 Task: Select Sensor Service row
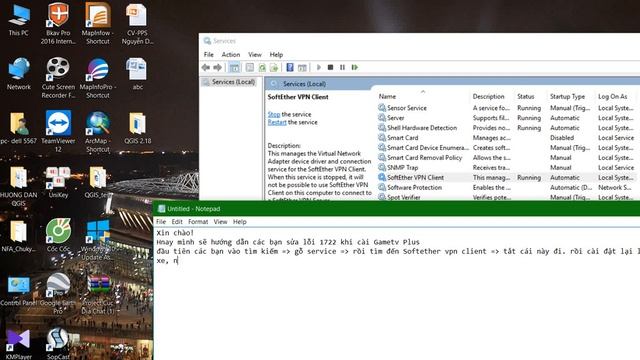[x=506, y=108]
